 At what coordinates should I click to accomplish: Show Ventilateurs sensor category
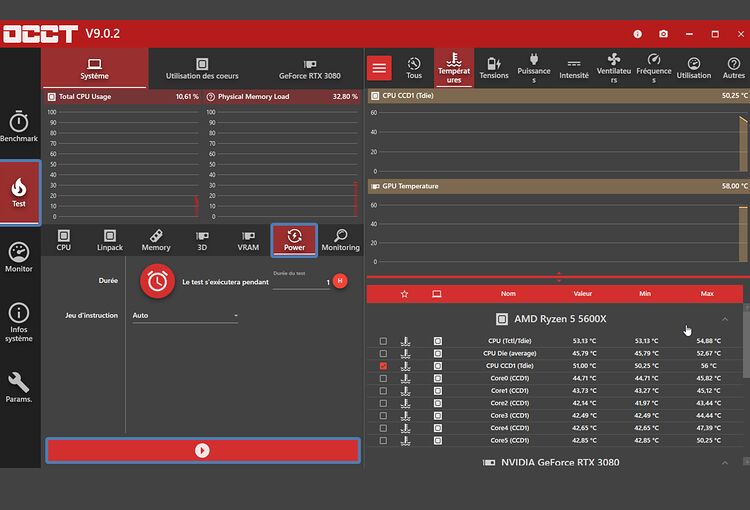[614, 68]
